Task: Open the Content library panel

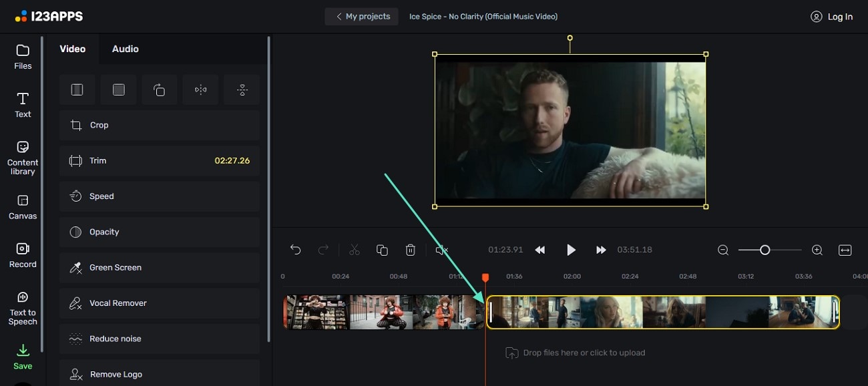Action: click(x=23, y=158)
